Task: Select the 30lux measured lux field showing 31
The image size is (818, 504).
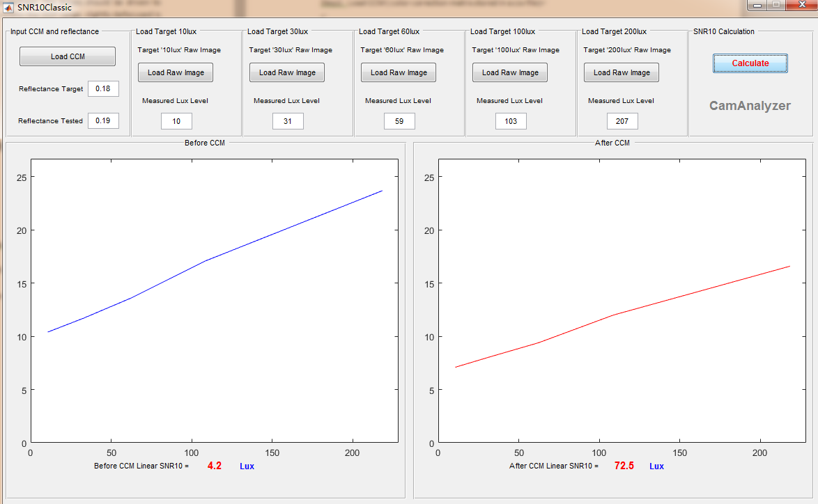Action: tap(288, 121)
